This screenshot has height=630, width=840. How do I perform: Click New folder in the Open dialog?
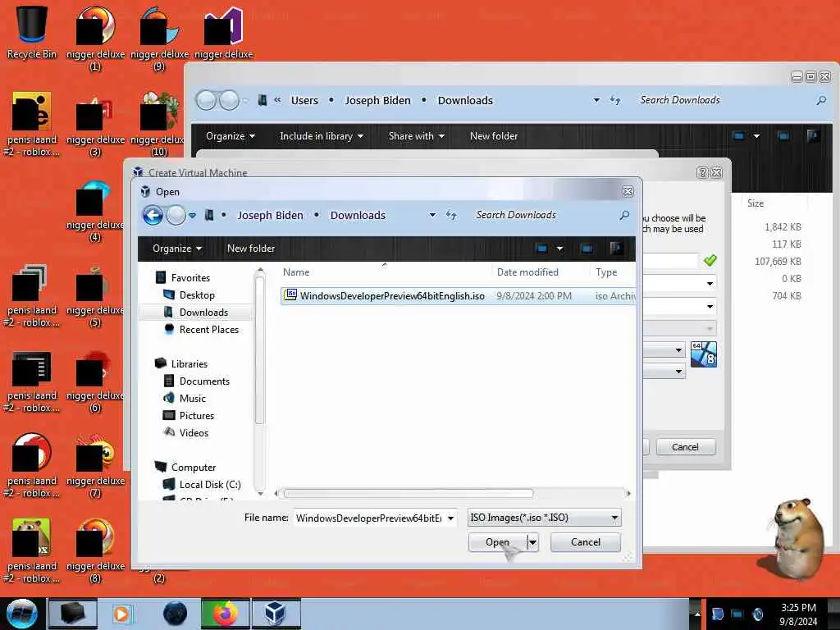251,249
